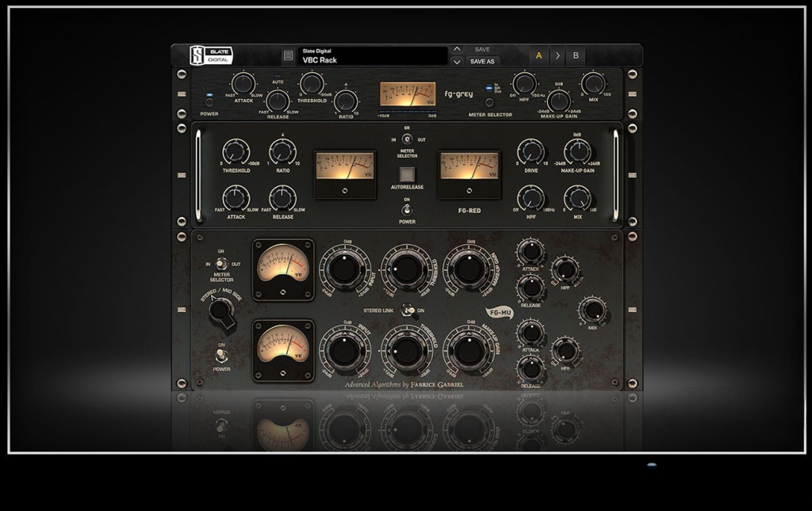
Task: Click the FG-RED RELEASE knob
Action: (x=283, y=198)
